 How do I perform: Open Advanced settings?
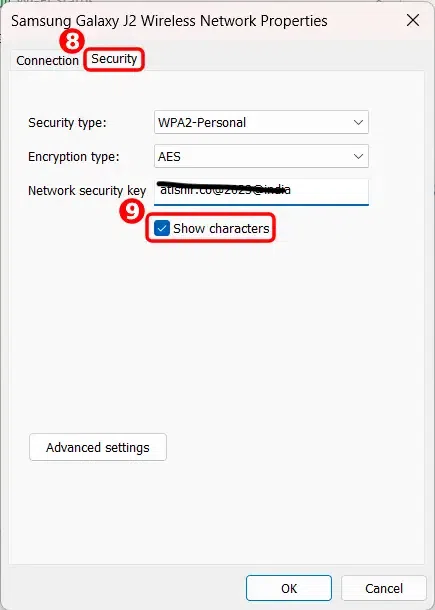(x=98, y=447)
